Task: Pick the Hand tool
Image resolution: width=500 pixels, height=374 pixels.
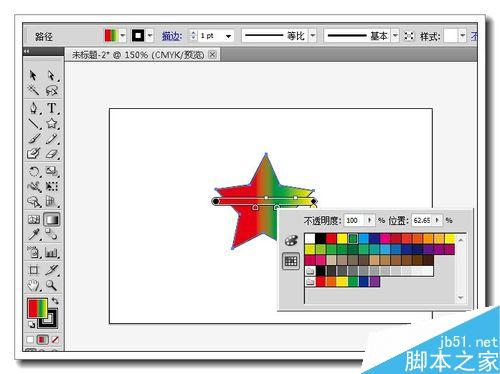Action: point(33,285)
